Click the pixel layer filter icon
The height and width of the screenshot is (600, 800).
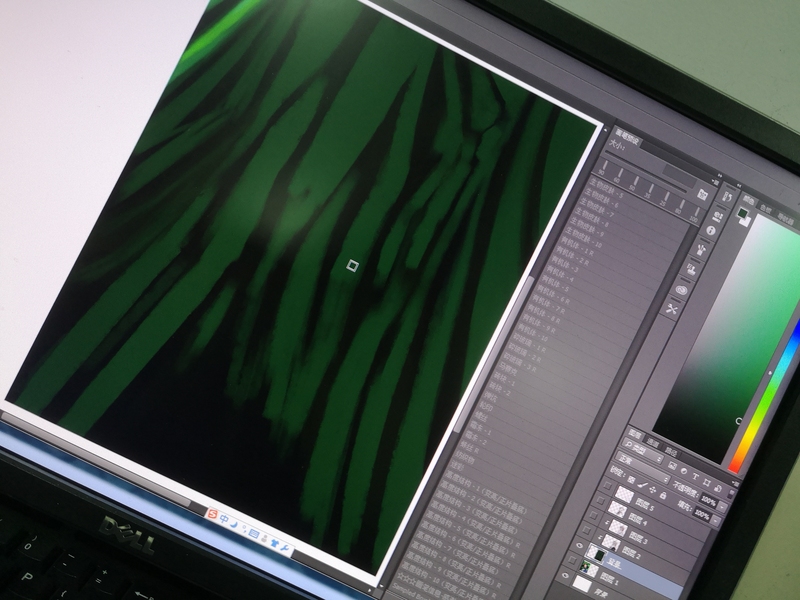672,465
